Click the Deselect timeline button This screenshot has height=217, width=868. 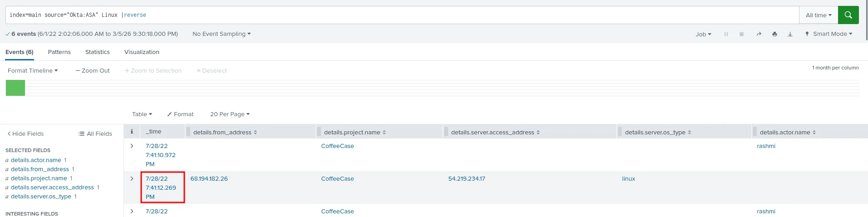pyautogui.click(x=212, y=70)
